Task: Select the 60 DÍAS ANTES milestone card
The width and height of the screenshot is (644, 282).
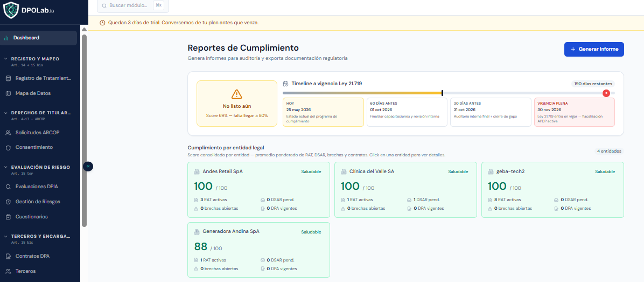Action: 407,112
